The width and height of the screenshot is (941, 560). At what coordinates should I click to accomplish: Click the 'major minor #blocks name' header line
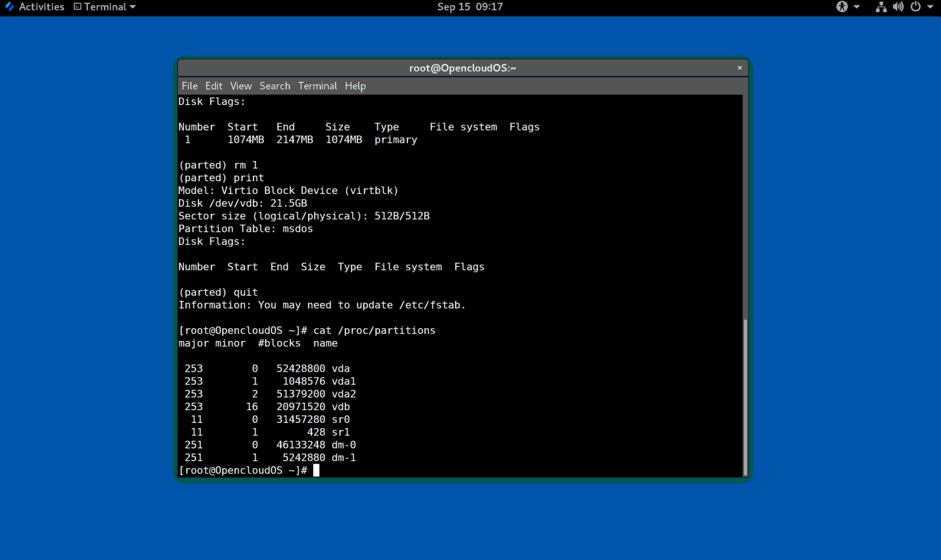[257, 343]
